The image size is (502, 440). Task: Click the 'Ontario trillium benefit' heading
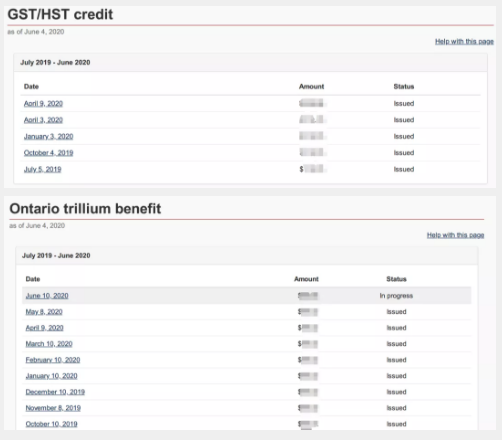pos(85,209)
